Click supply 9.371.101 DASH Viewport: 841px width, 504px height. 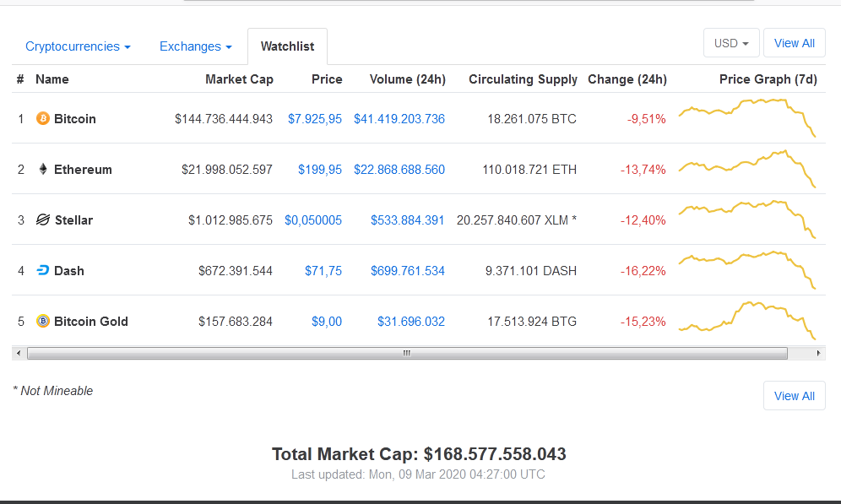click(531, 271)
